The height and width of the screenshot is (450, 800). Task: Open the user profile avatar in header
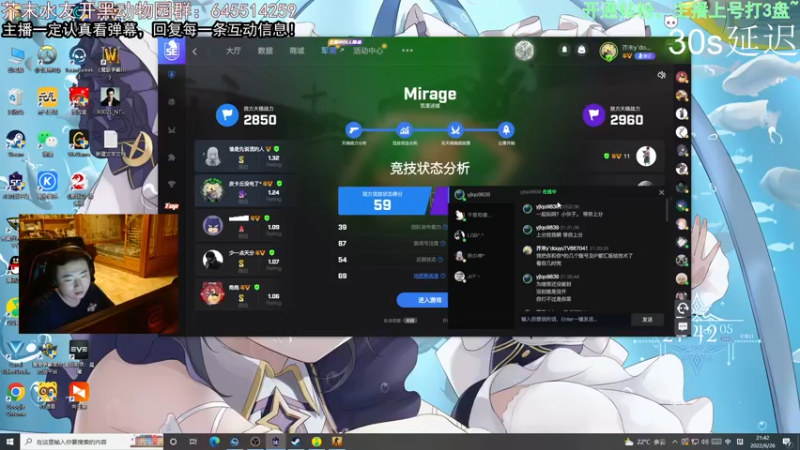click(x=608, y=51)
